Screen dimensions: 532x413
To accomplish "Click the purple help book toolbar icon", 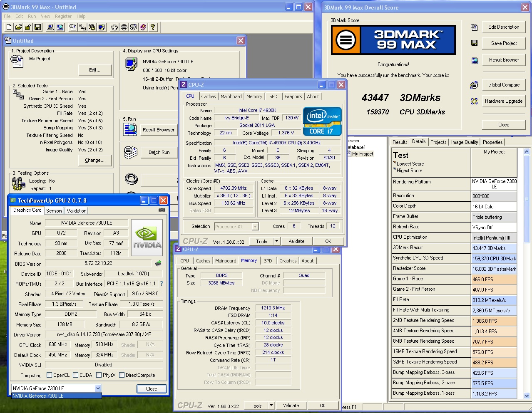I will point(143,27).
